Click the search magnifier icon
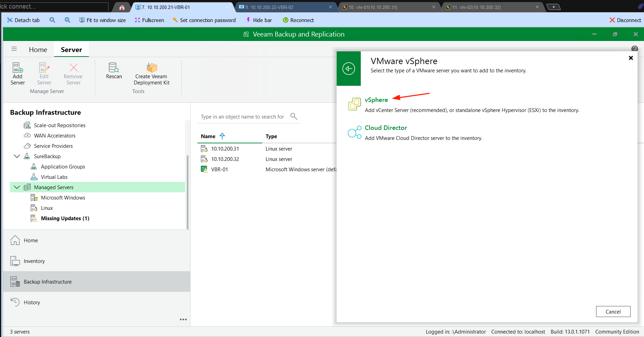The height and width of the screenshot is (337, 644). pyautogui.click(x=294, y=116)
